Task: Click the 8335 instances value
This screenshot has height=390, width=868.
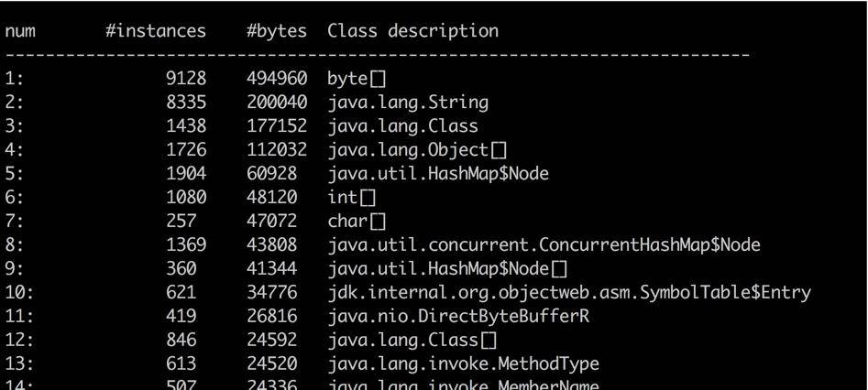Action: [186, 102]
